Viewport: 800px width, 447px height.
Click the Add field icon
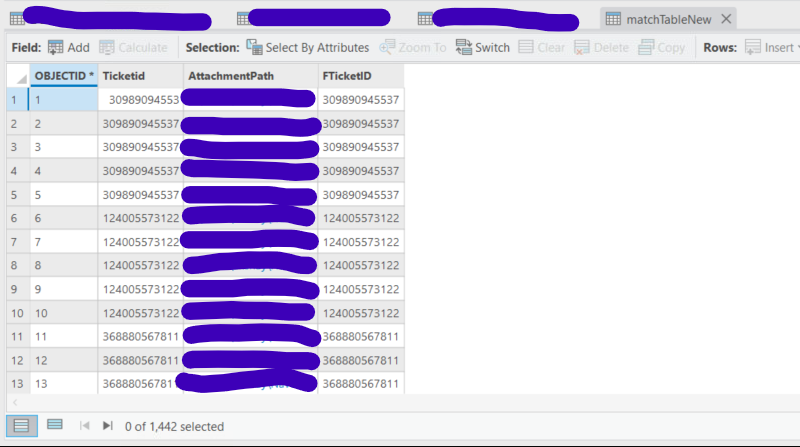[x=56, y=47]
